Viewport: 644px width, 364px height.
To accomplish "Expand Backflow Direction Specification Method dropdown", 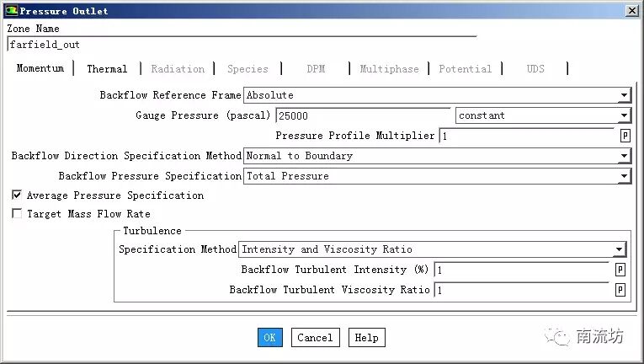I will click(623, 156).
